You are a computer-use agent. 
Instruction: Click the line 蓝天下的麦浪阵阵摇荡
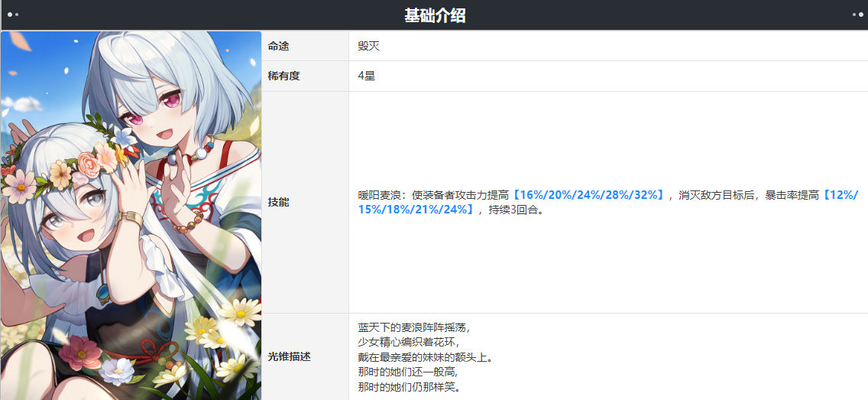point(414,327)
